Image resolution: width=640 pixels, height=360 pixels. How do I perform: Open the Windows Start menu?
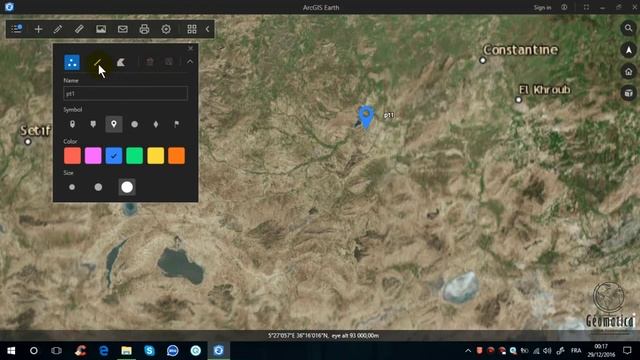tap(11, 351)
